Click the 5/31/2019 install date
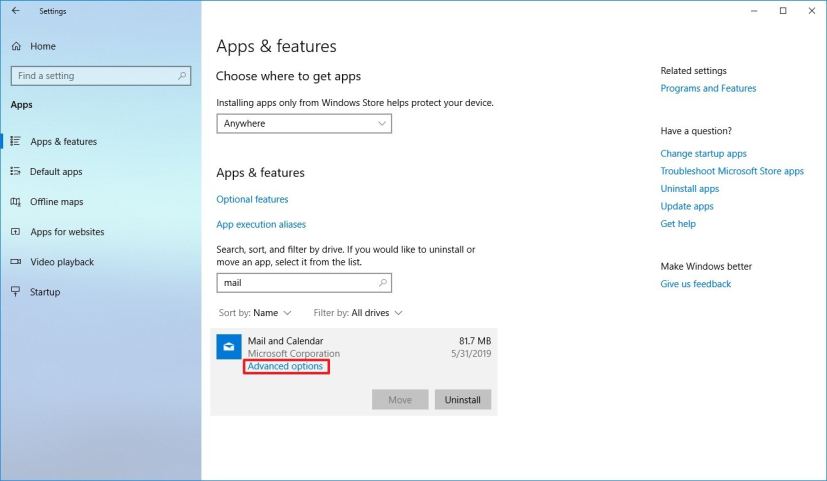 click(x=471, y=353)
